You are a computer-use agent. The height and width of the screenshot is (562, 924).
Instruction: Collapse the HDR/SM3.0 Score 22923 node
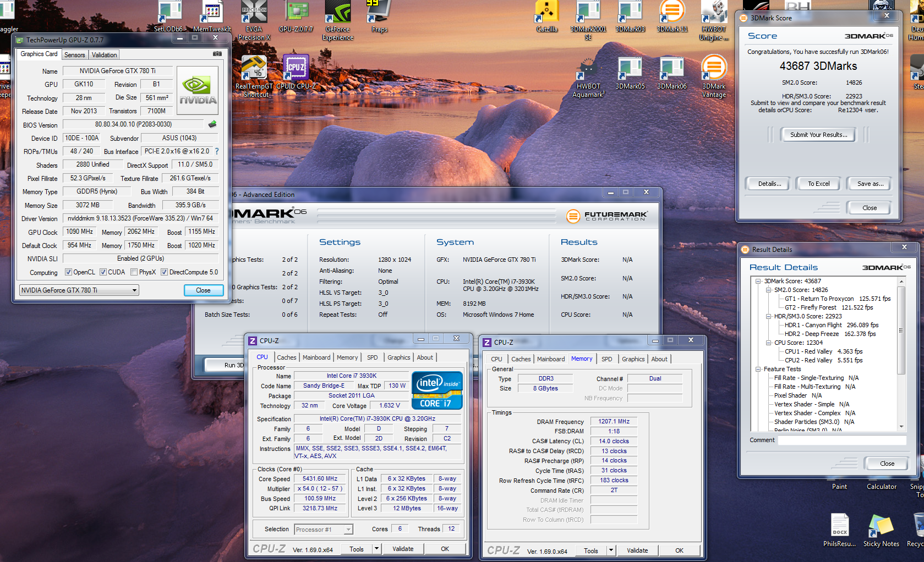[x=769, y=316]
